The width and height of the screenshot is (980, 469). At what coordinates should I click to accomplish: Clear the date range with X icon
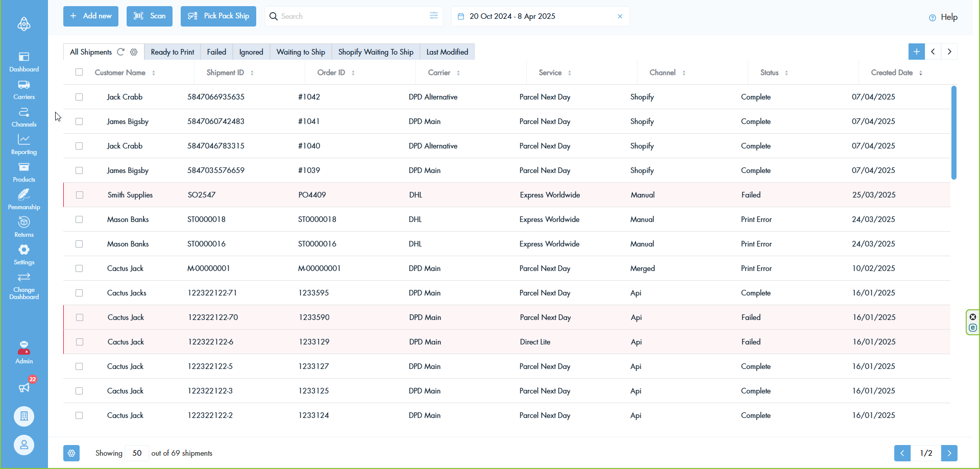click(620, 16)
